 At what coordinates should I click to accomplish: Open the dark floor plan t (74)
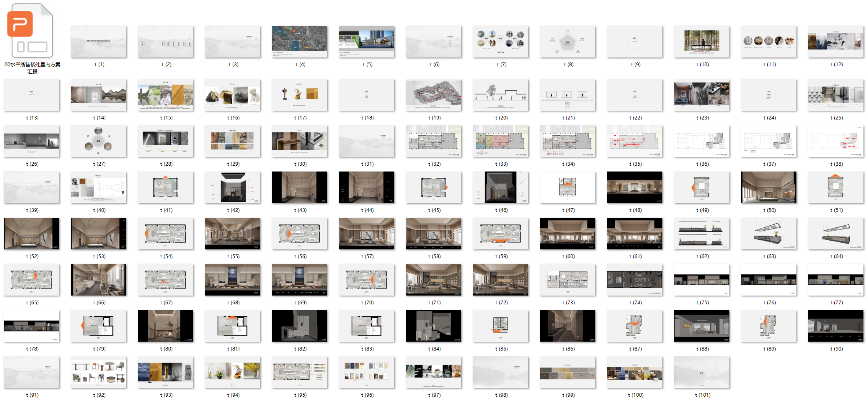point(634,280)
